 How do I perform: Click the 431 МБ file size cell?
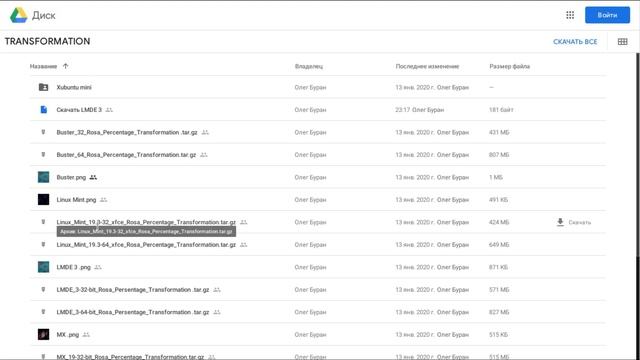499,132
